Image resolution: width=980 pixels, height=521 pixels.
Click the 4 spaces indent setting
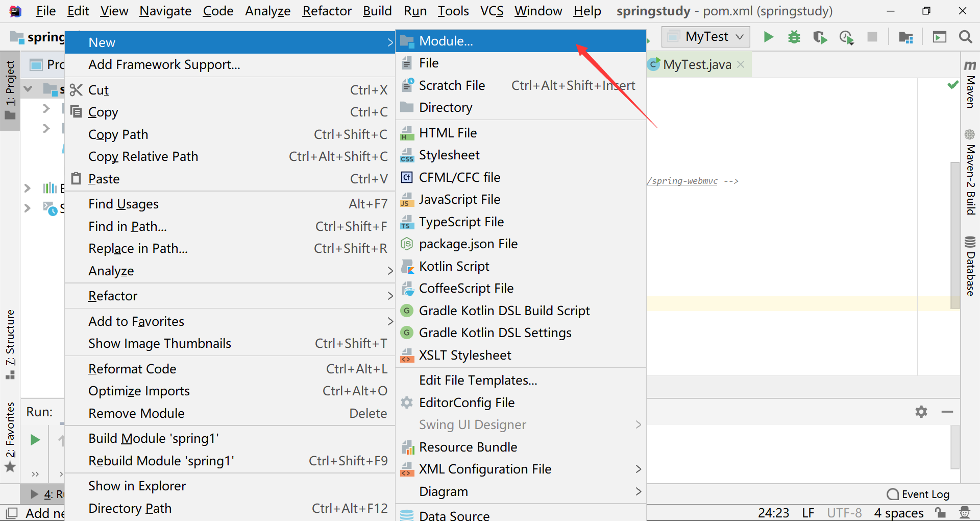(x=899, y=512)
